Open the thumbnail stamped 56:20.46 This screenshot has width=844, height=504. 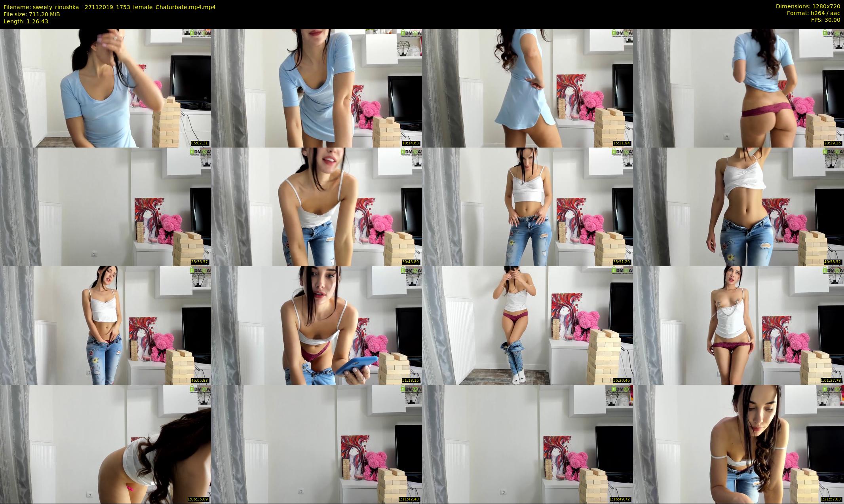(x=527, y=325)
